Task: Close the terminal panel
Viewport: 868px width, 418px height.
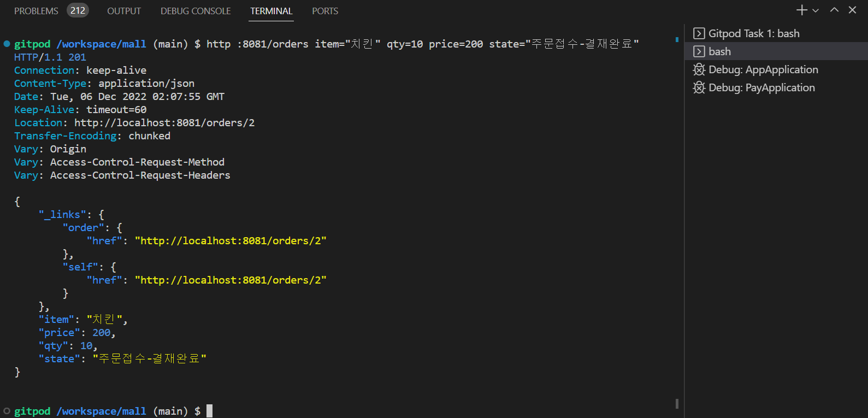Action: pos(852,10)
